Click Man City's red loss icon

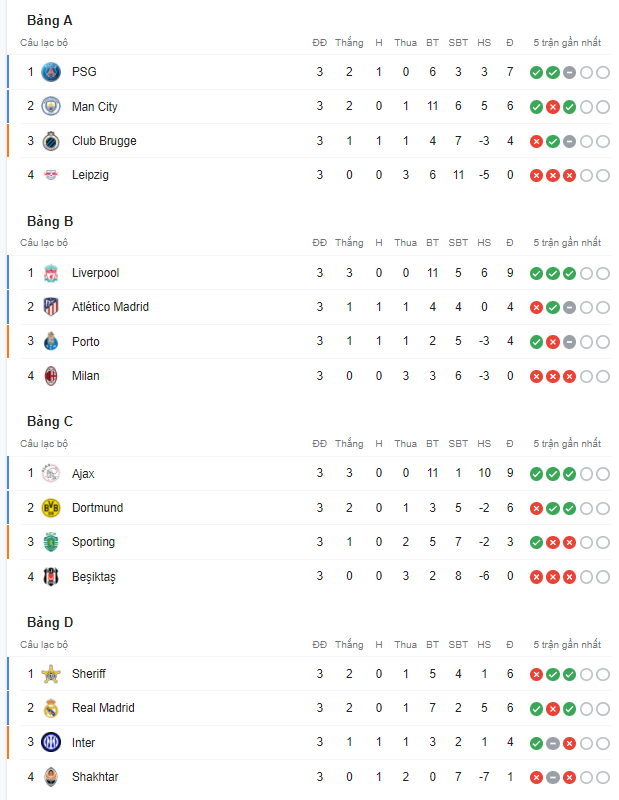(553, 107)
